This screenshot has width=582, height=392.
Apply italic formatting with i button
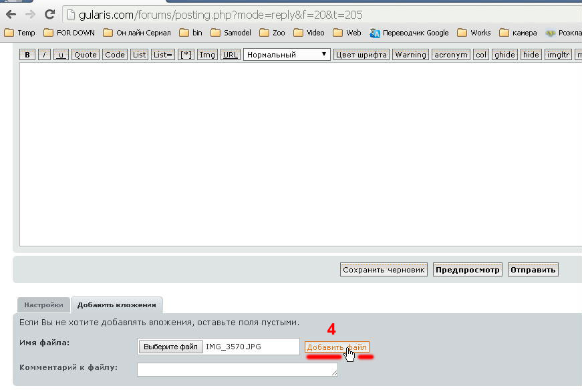point(45,55)
